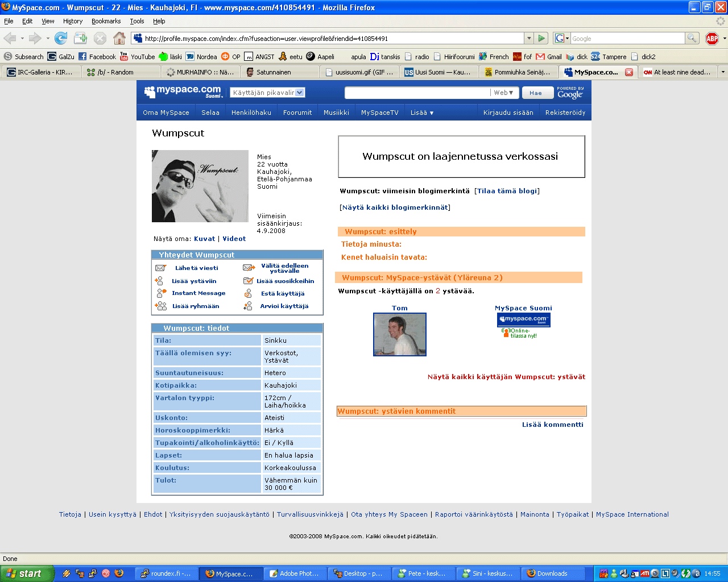Expand the address bar history dropdown

coord(529,38)
